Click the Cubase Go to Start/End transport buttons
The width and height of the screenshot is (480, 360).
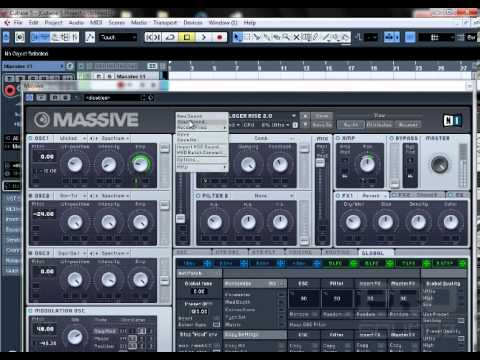152,37
